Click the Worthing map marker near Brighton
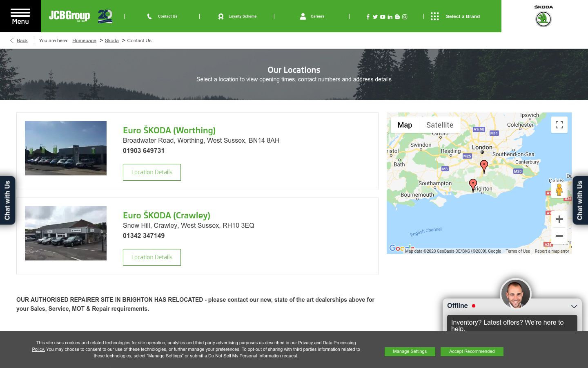The image size is (588, 368). 473,185
